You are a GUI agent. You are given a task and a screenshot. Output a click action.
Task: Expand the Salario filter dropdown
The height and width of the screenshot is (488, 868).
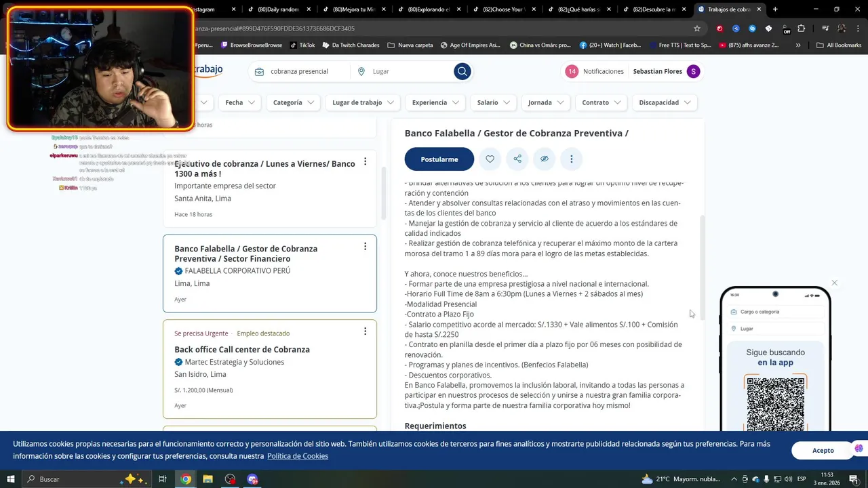point(493,102)
